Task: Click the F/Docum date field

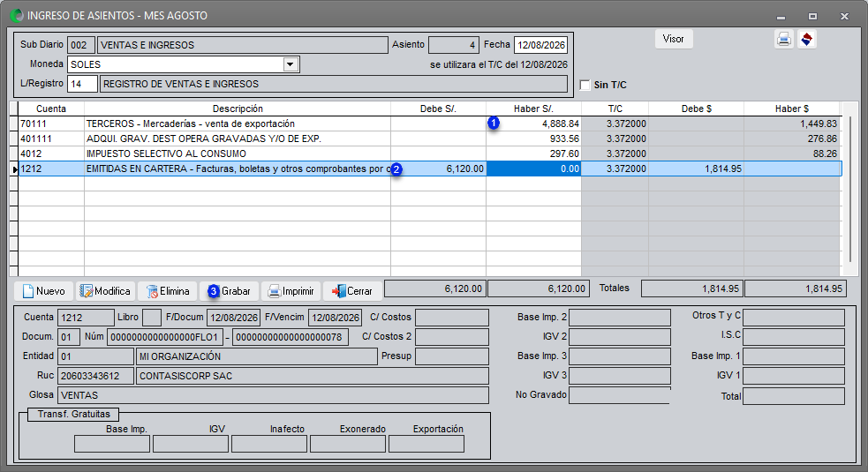Action: pos(234,318)
